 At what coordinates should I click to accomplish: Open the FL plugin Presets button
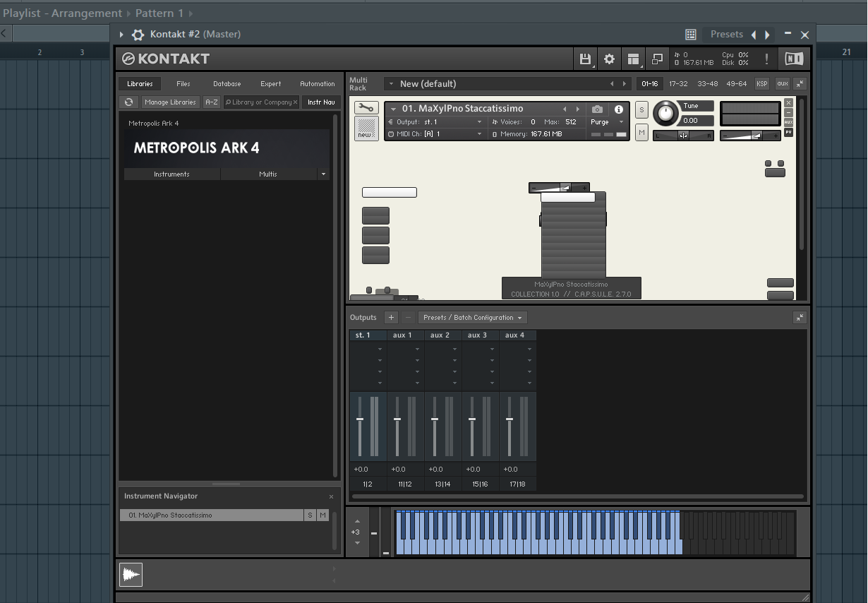click(727, 35)
